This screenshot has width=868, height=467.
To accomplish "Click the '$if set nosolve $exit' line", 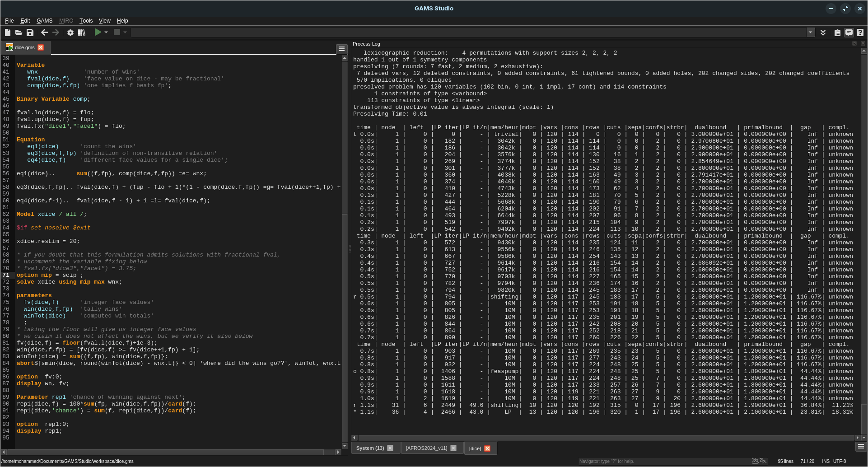I will click(x=53, y=228).
